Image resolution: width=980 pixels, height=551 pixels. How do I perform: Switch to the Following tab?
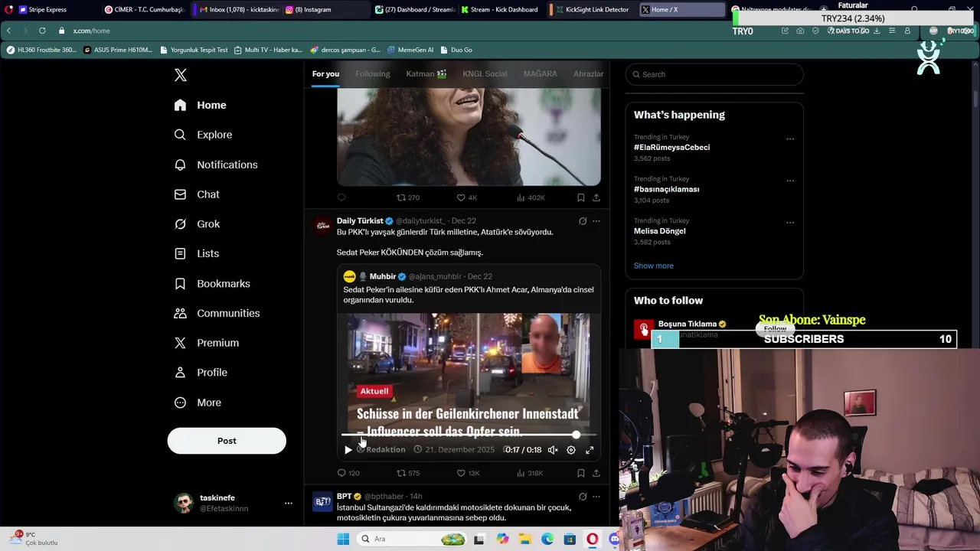(x=373, y=73)
